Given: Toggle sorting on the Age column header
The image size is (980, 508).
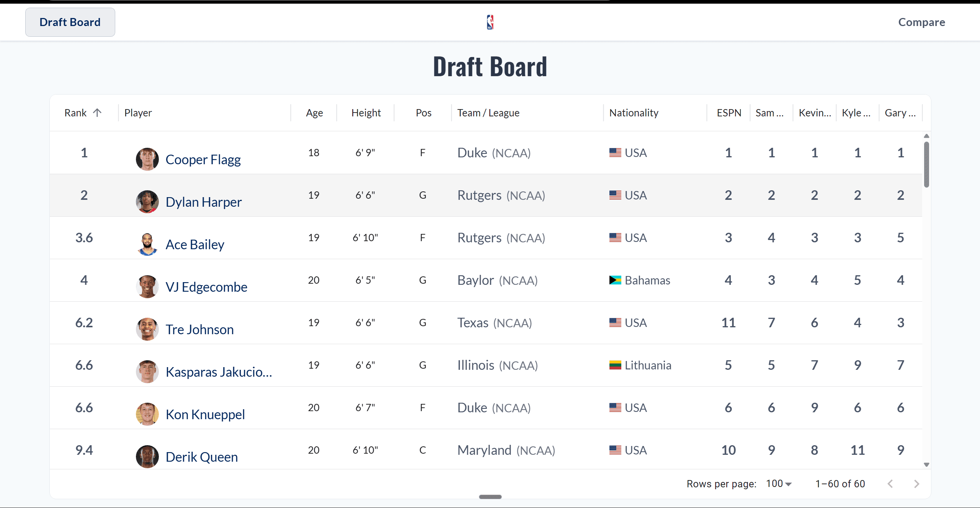Looking at the screenshot, I should [x=314, y=112].
